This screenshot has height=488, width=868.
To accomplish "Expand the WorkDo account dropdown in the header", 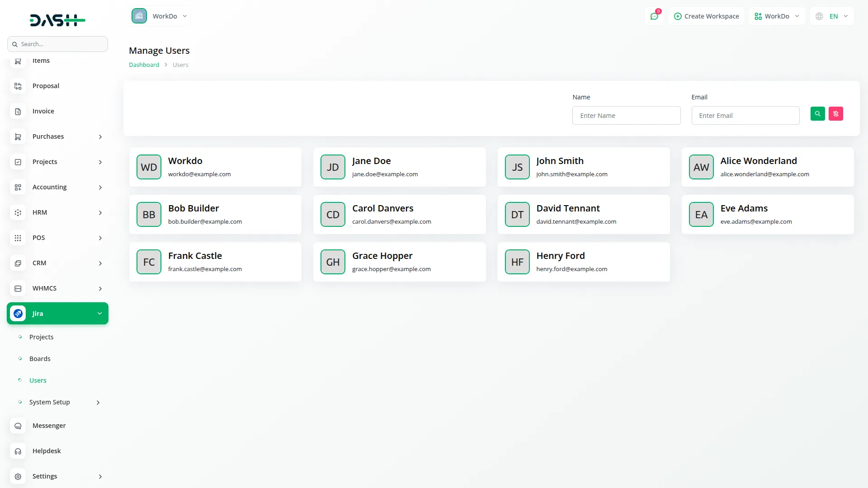I will click(776, 16).
